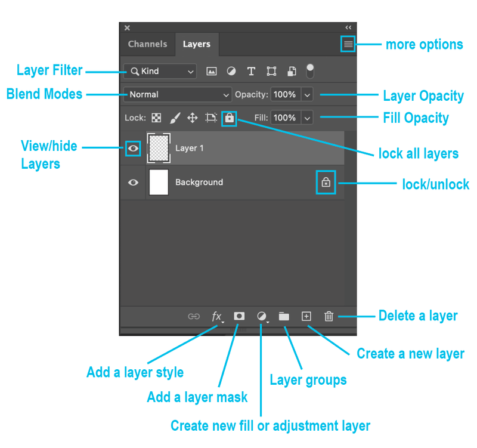Open the Layer Opacity dropdown
This screenshot has width=477, height=448.
(x=306, y=94)
